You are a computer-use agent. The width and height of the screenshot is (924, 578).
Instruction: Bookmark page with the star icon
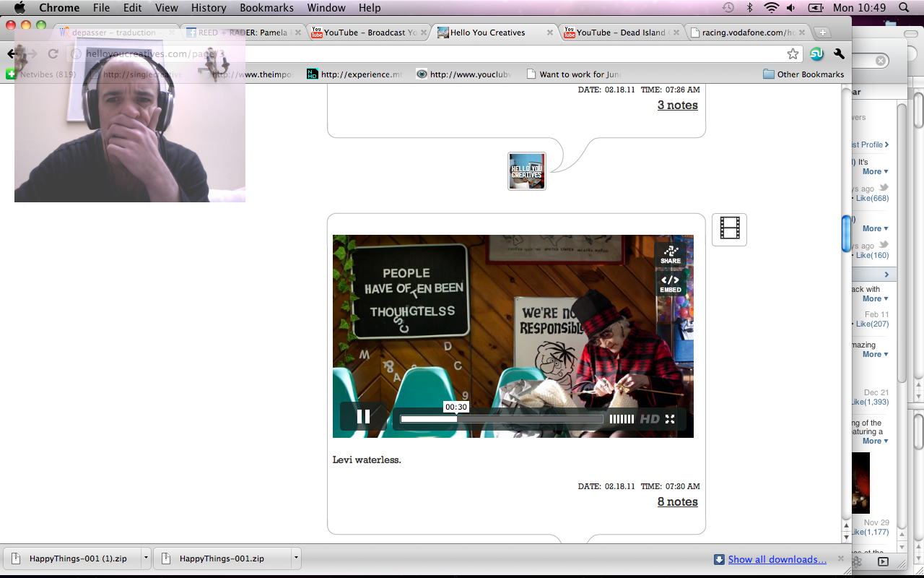tap(793, 54)
